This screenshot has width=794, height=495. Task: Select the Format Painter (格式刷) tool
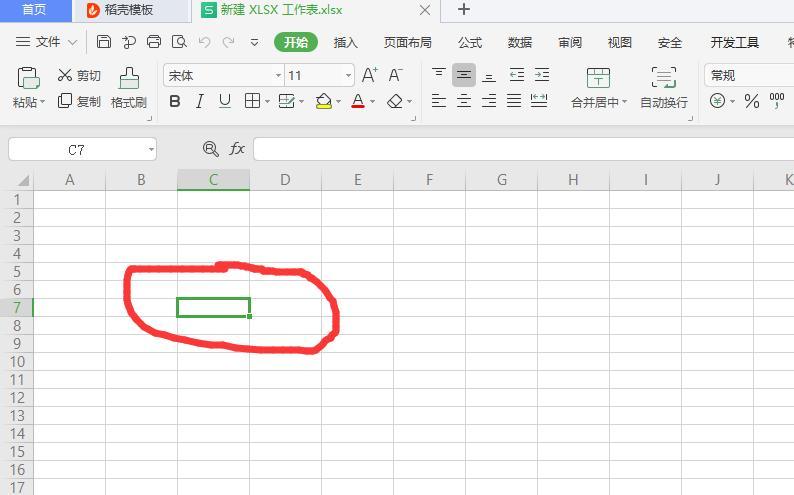(129, 88)
